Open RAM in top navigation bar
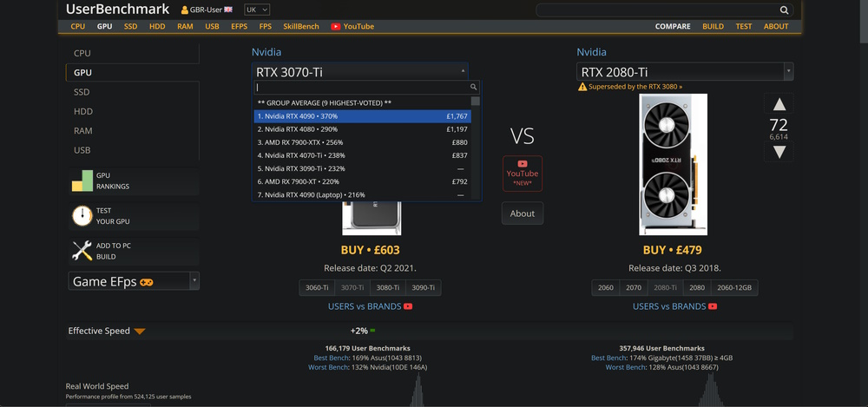This screenshot has width=868, height=407. pos(185,27)
